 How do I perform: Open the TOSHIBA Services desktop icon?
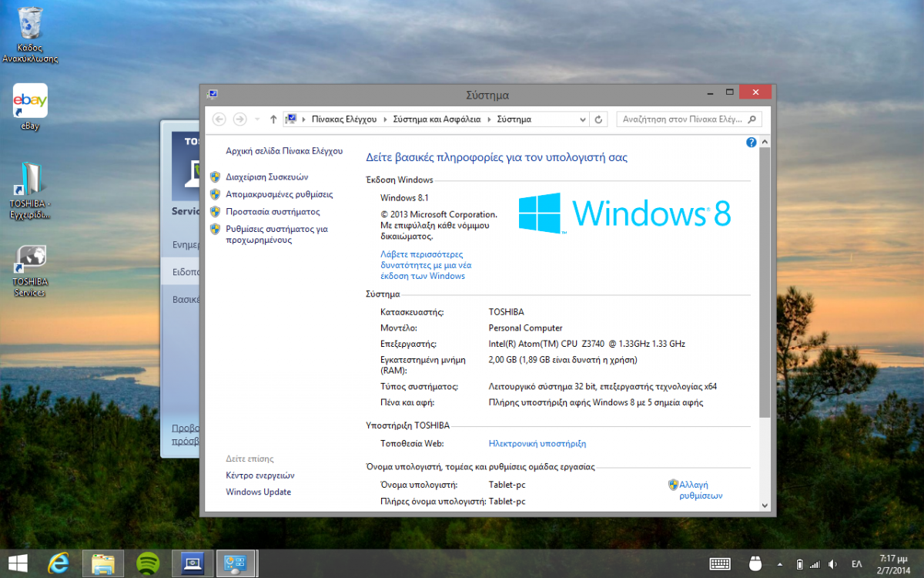[30, 271]
